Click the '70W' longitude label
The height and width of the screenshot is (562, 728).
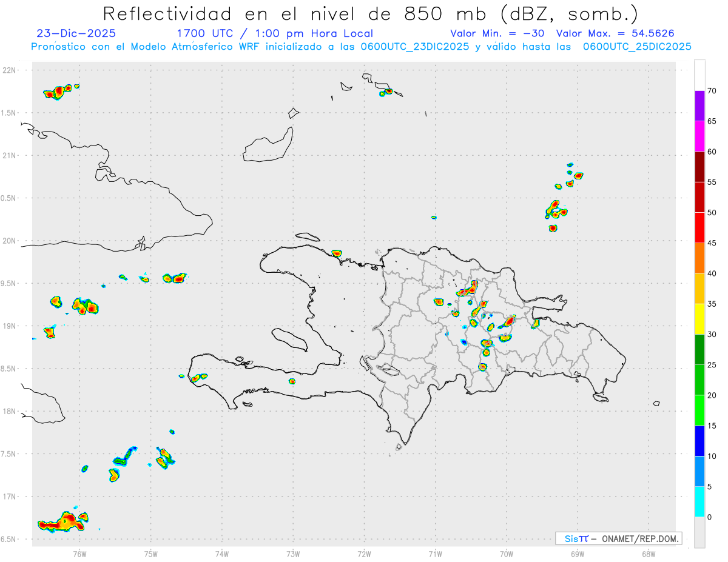pos(507,554)
